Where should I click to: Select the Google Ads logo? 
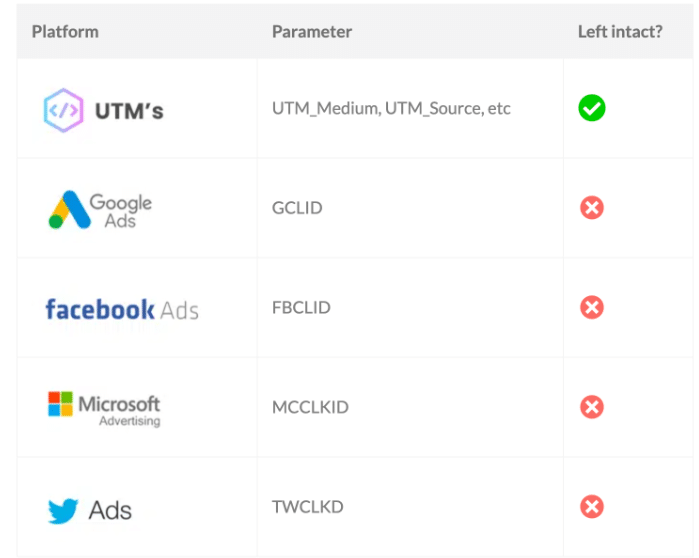[x=100, y=209]
